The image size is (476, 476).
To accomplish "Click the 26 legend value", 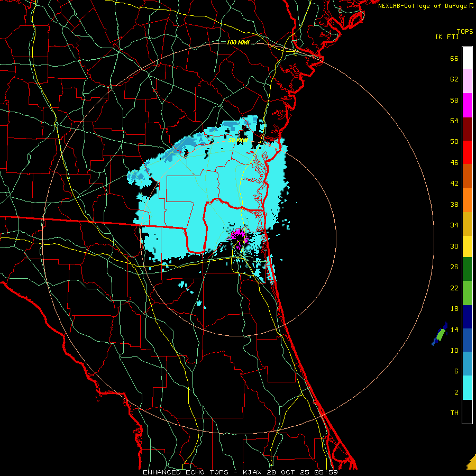I will (x=454, y=267).
